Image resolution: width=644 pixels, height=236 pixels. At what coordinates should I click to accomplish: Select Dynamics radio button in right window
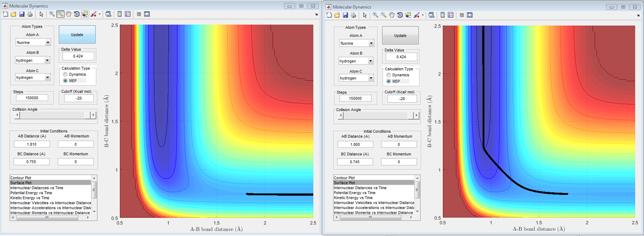click(389, 75)
